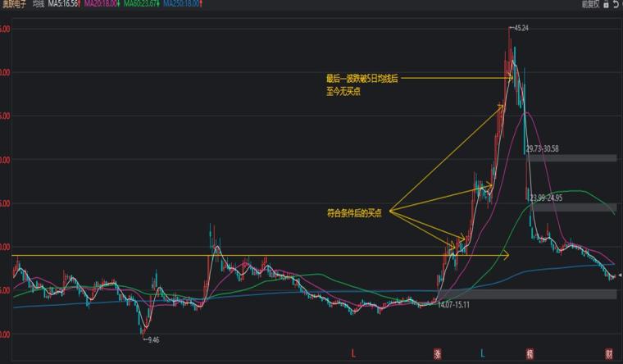Open the 前复权 adjustment dropdown
Viewport: 623px width, 364px height.
tap(590, 4)
